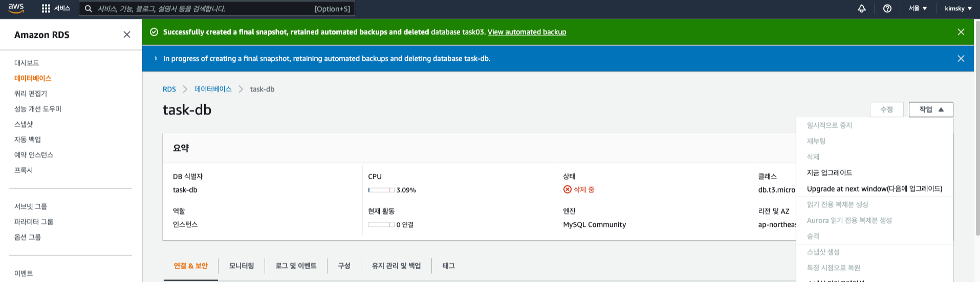Close the Amazon RDS side panel
The height and width of the screenshot is (282, 980).
coord(127,34)
